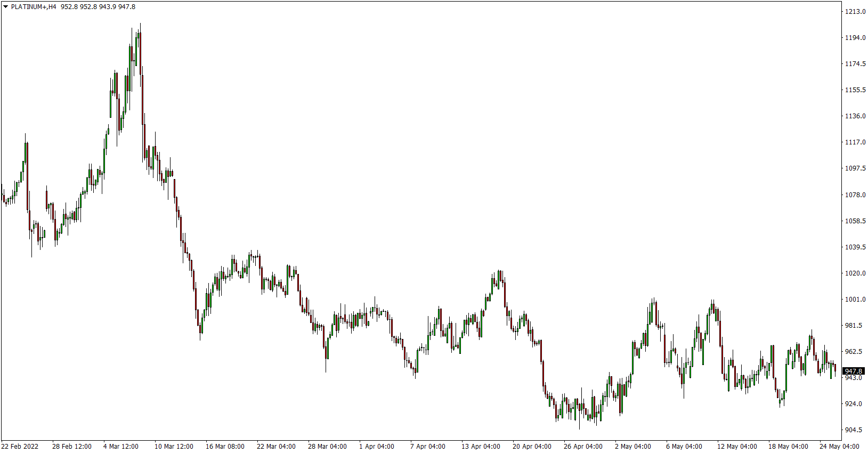Click the 1174.5 price axis label

[x=855, y=64]
